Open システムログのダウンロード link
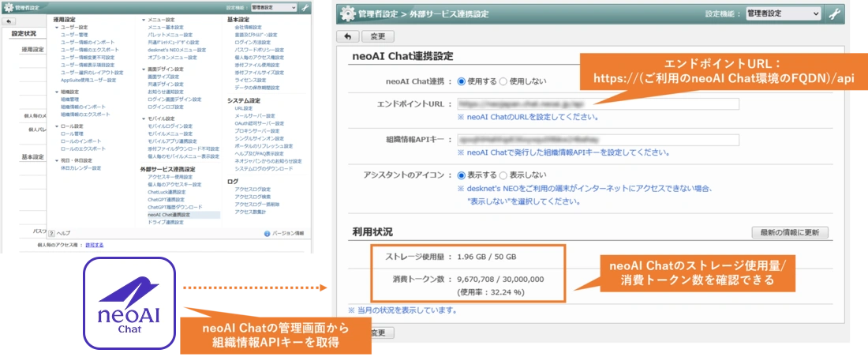The width and height of the screenshot is (868, 357). pos(264,168)
